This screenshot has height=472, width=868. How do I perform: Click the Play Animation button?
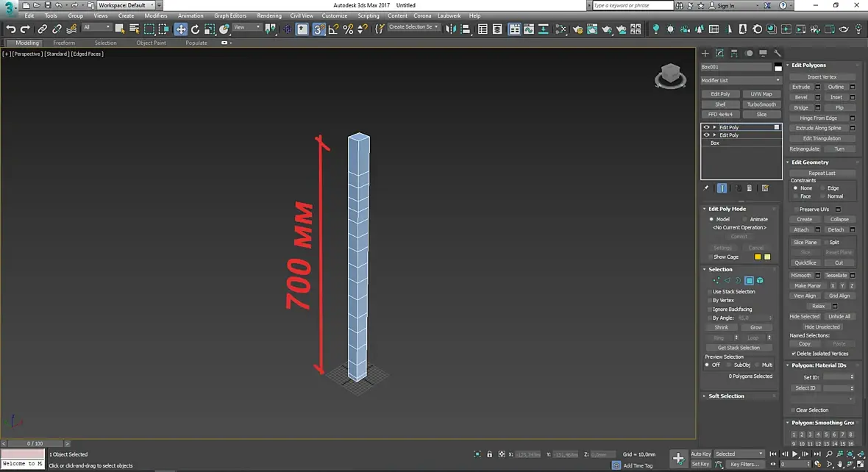[795, 455]
